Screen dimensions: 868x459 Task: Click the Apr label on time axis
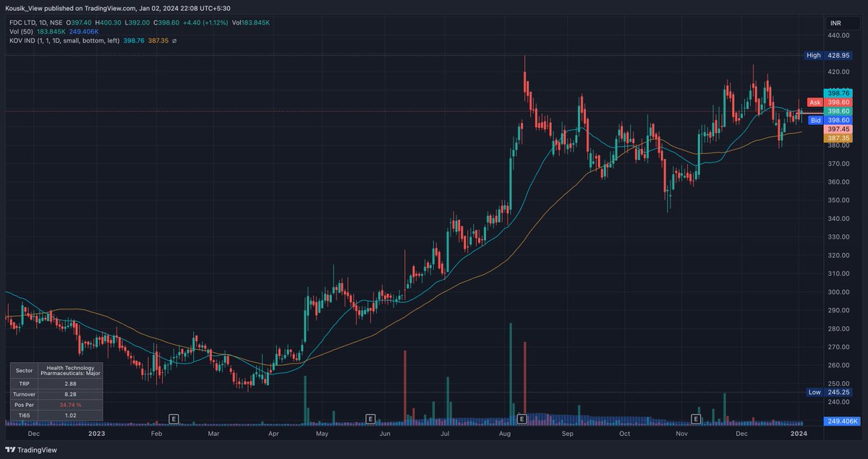pos(273,434)
